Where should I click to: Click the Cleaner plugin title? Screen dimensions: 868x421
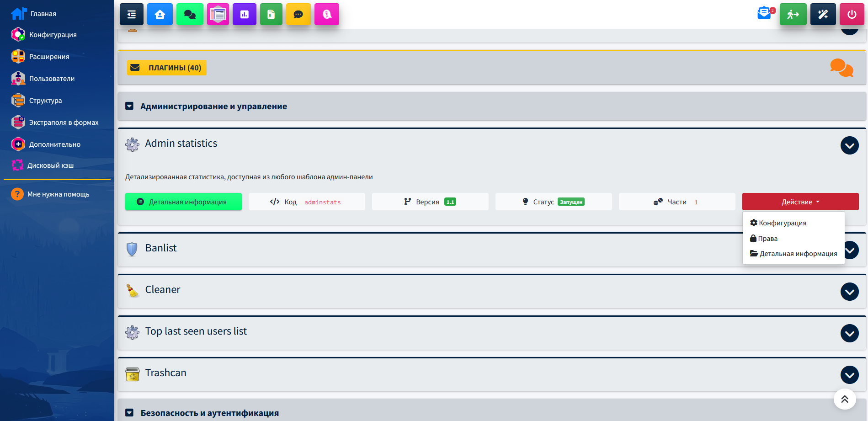tap(163, 289)
